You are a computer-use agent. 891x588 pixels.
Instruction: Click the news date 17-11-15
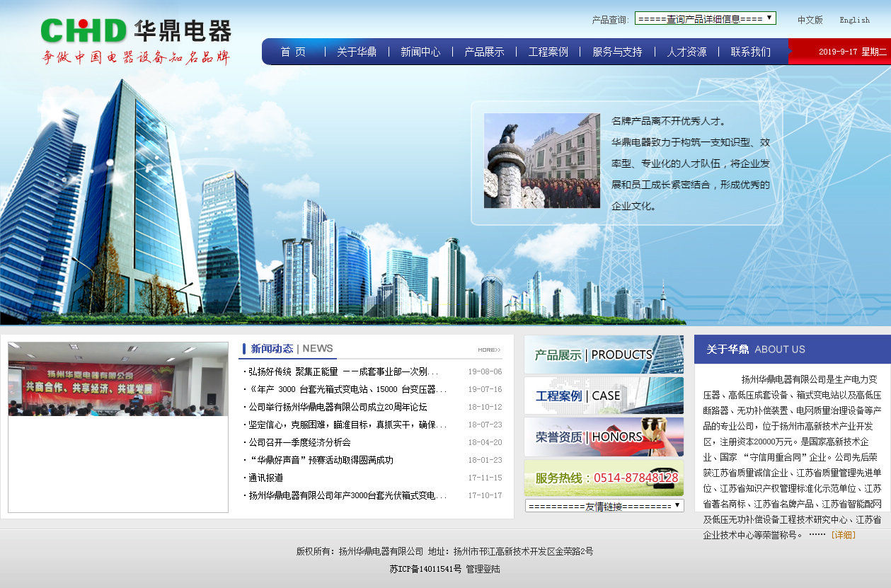point(485,478)
